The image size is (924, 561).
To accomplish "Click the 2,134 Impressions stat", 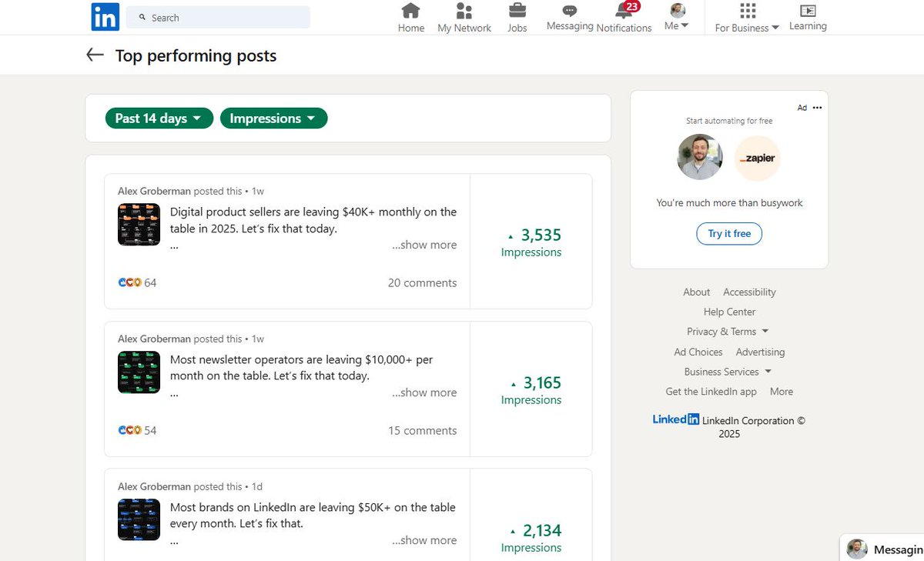I will (x=531, y=538).
